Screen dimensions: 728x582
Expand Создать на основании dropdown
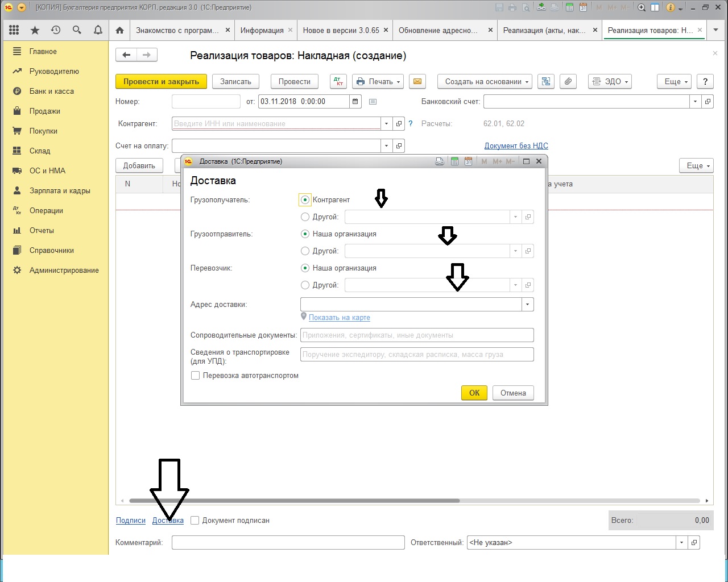485,81
